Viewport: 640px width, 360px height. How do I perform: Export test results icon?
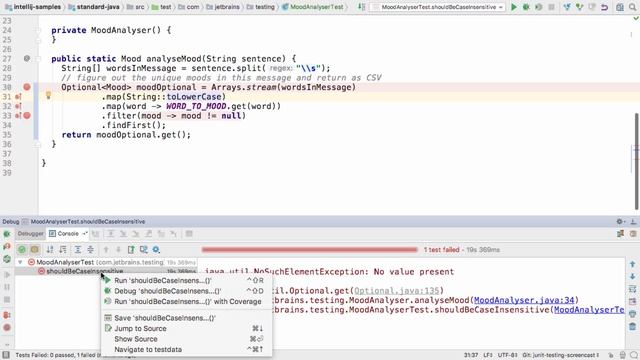coord(131,249)
